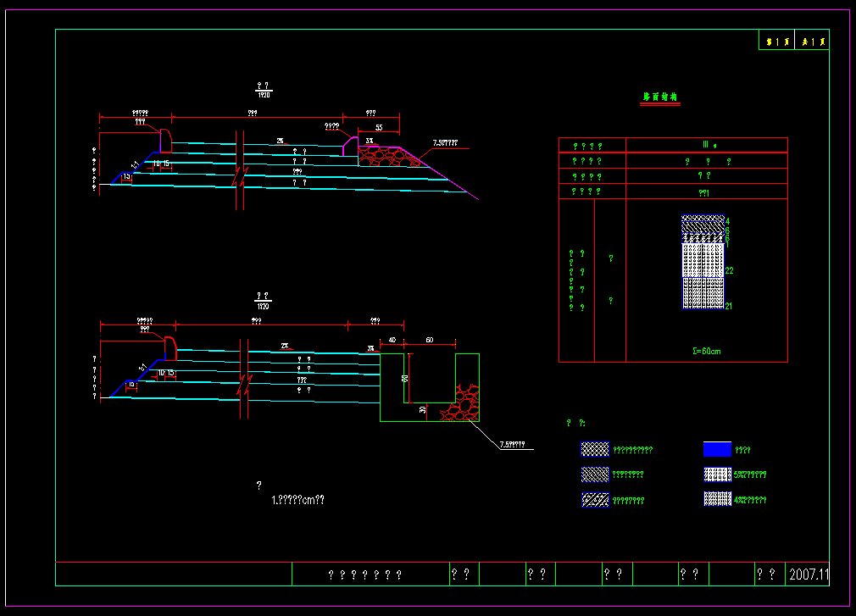This screenshot has height=616, width=856.
Task: Click the red rubble fill in upper shoulder
Action: [384, 156]
